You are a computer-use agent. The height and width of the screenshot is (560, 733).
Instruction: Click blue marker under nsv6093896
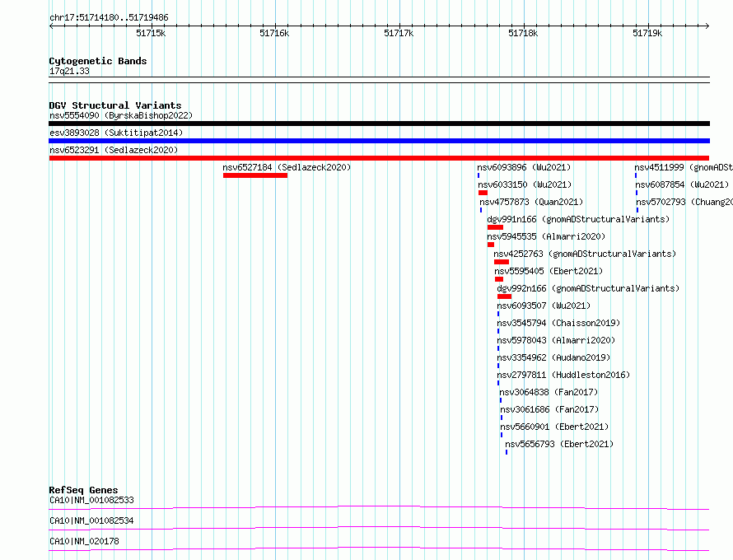(x=479, y=175)
